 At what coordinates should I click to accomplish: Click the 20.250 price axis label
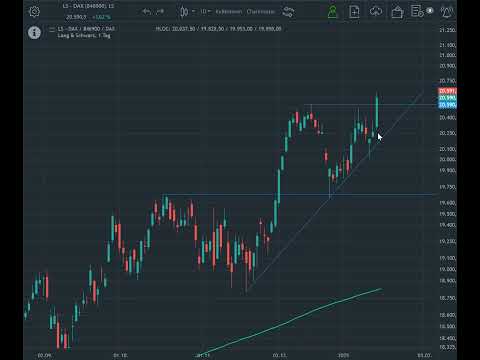click(x=448, y=133)
